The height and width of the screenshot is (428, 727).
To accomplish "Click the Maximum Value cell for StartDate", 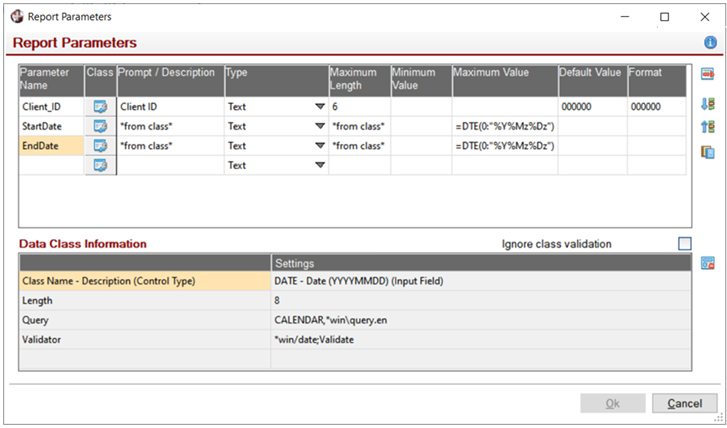I will 504,126.
